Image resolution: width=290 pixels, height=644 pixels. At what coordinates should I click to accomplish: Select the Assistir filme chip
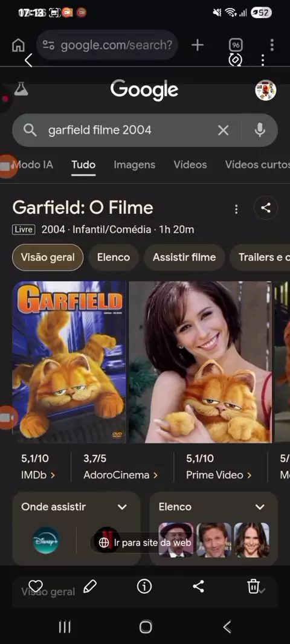[184, 257]
